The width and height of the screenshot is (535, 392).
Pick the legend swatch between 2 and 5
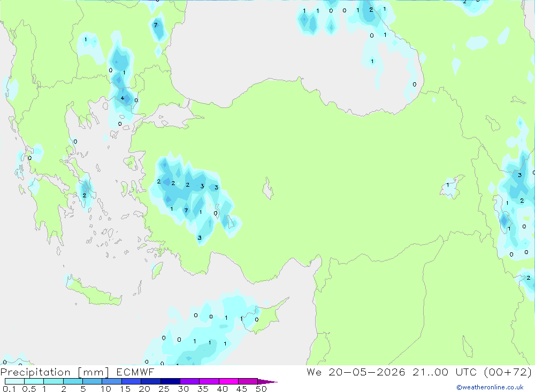coord(73,381)
